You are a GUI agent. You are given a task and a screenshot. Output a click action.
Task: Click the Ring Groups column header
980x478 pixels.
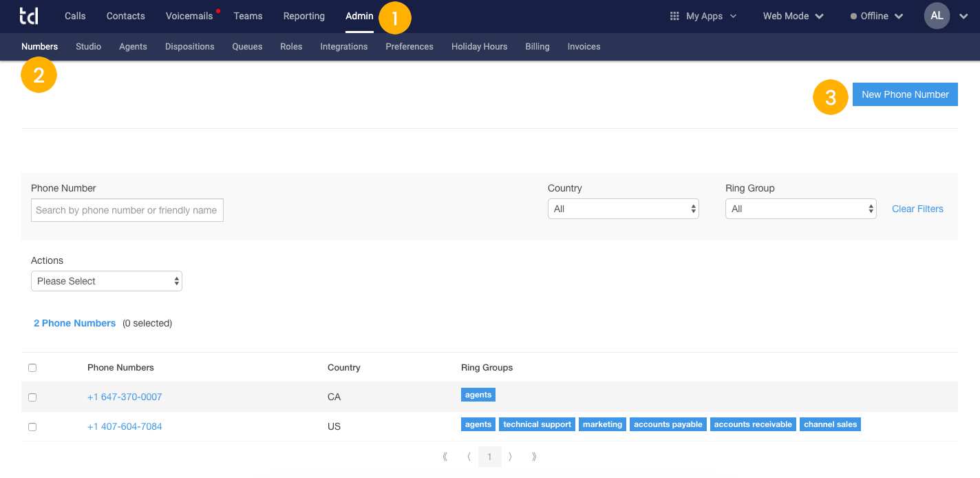487,368
